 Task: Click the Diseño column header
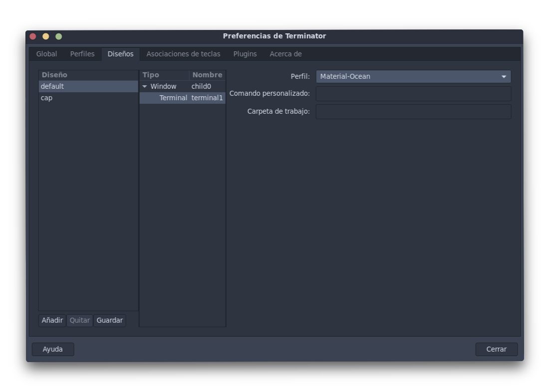click(x=88, y=75)
